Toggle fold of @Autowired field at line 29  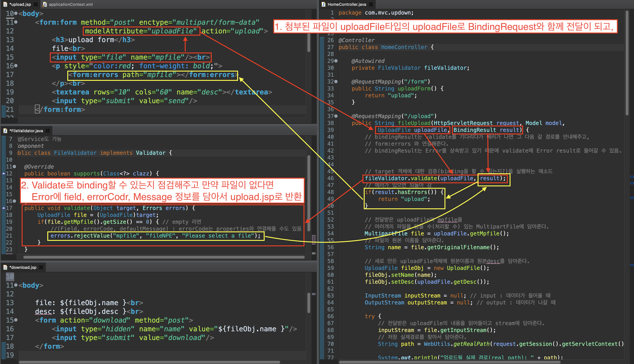(336, 61)
